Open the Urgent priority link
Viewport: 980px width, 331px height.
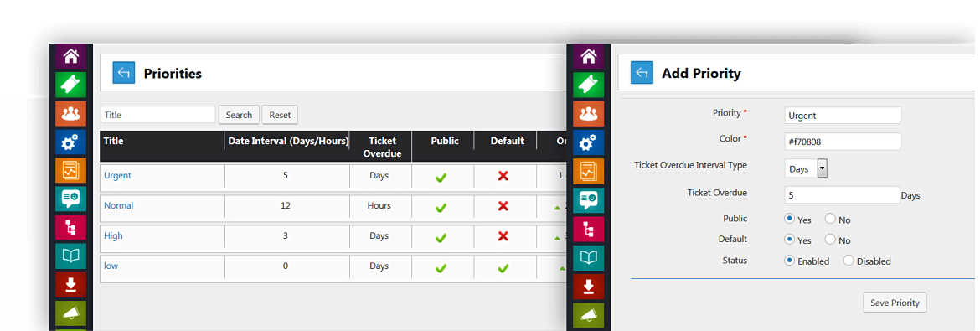(117, 175)
